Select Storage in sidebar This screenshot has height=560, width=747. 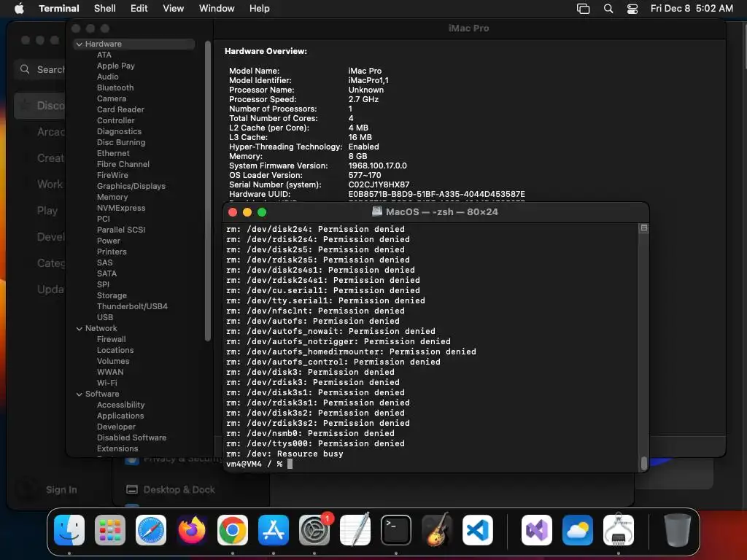[x=112, y=296]
